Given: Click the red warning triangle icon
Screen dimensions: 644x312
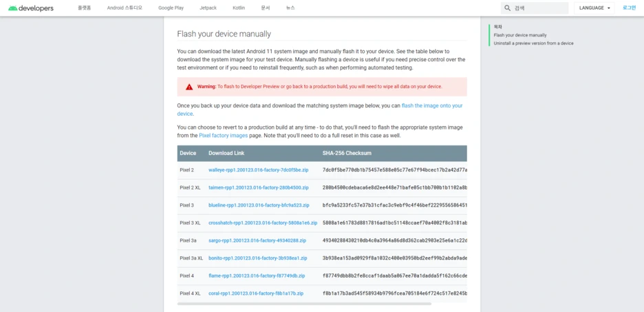Looking at the screenshot, I should [189, 87].
